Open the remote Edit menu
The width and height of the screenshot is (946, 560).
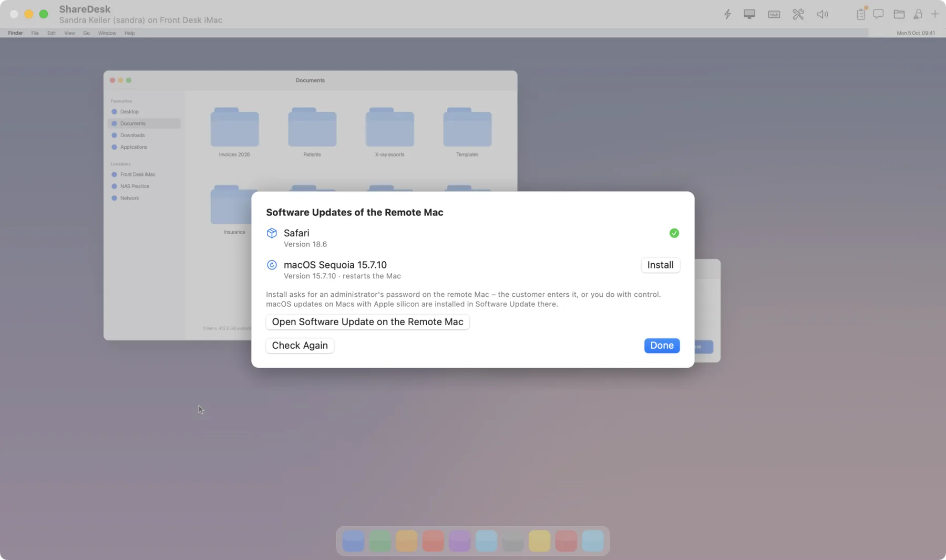[x=52, y=33]
